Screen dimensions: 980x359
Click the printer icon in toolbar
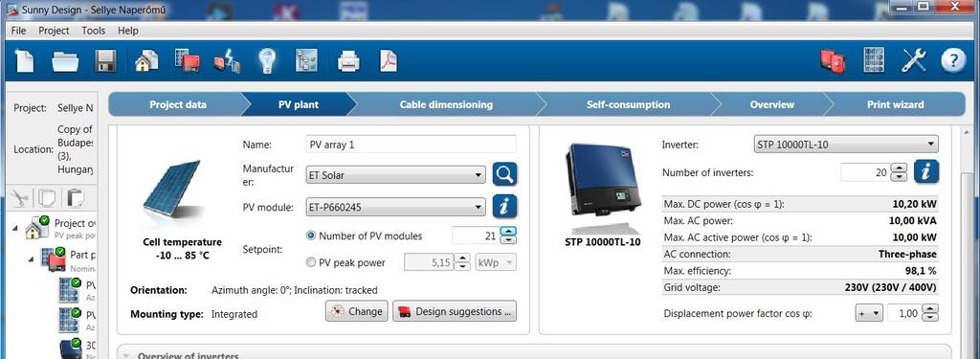point(348,61)
